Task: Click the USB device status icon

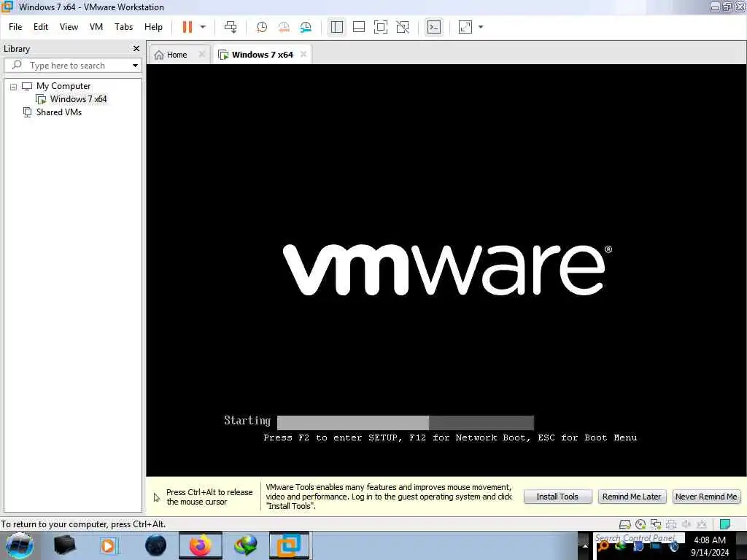Action: [x=702, y=524]
